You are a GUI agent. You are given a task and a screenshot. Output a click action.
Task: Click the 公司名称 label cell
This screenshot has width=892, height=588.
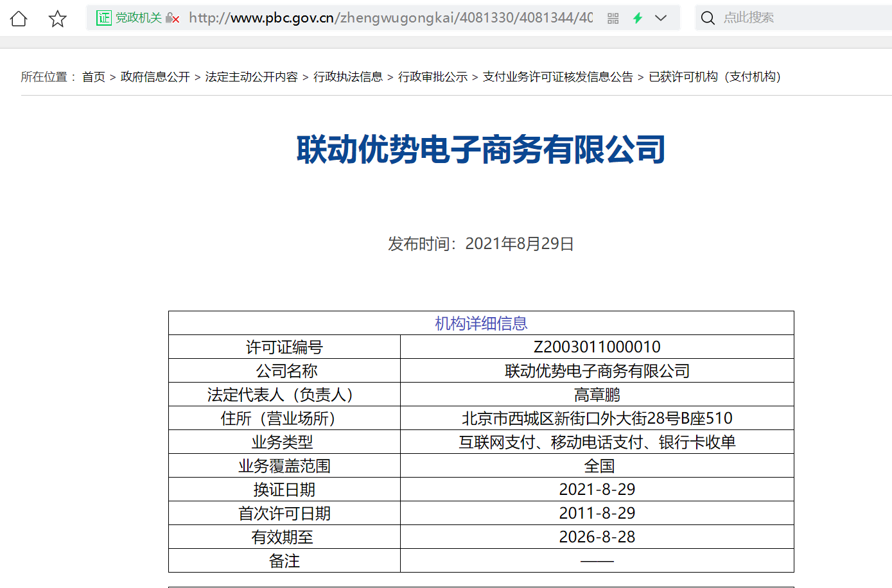pos(284,371)
